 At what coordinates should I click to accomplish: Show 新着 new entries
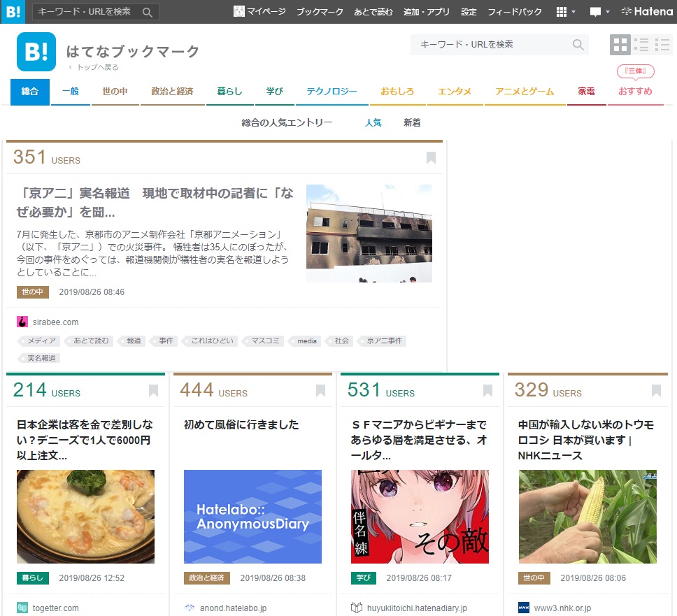coord(412,122)
